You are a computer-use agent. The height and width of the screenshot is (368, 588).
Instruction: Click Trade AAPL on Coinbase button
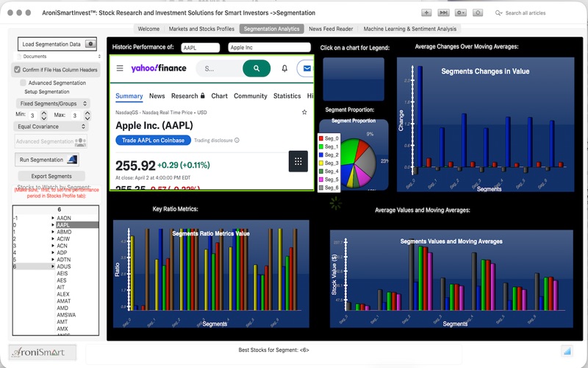point(153,141)
